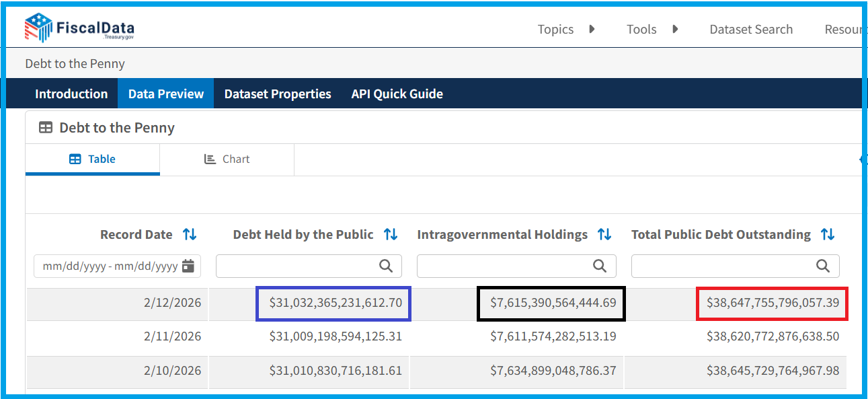Open the Dataset Properties tab
Screen dimensions: 868x399
278,94
